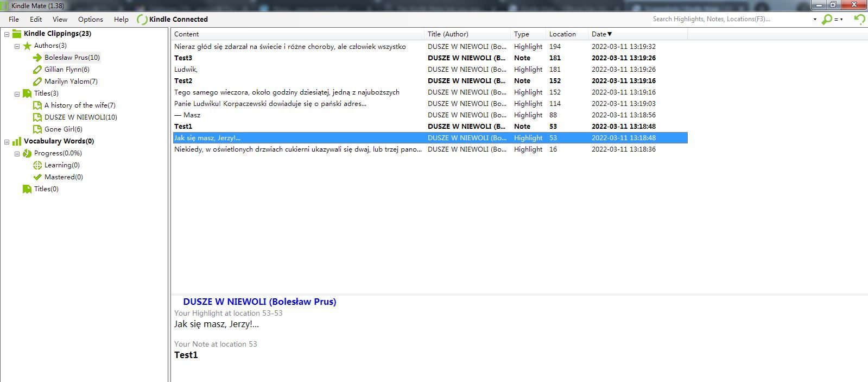
Task: Open the Edit menu
Action: coord(36,19)
